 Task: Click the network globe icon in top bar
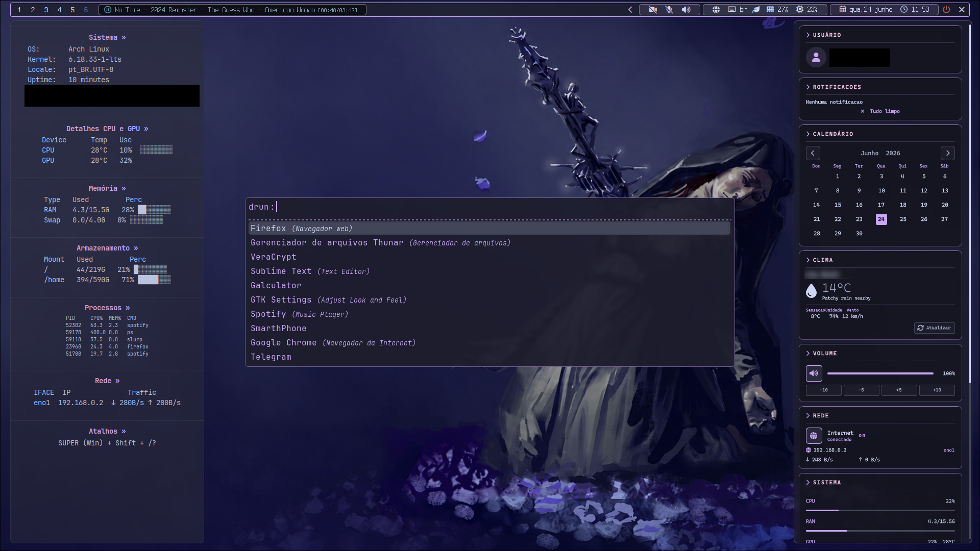click(x=716, y=10)
